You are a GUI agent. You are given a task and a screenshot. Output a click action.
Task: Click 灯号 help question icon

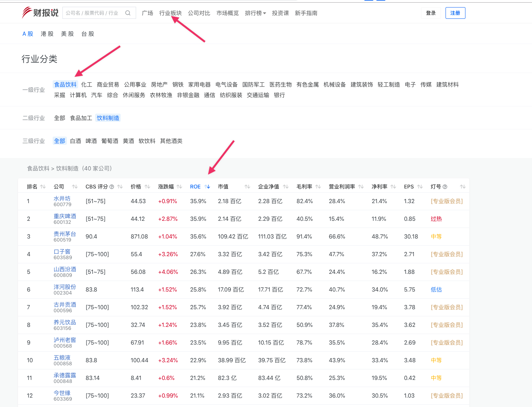pyautogui.click(x=445, y=187)
